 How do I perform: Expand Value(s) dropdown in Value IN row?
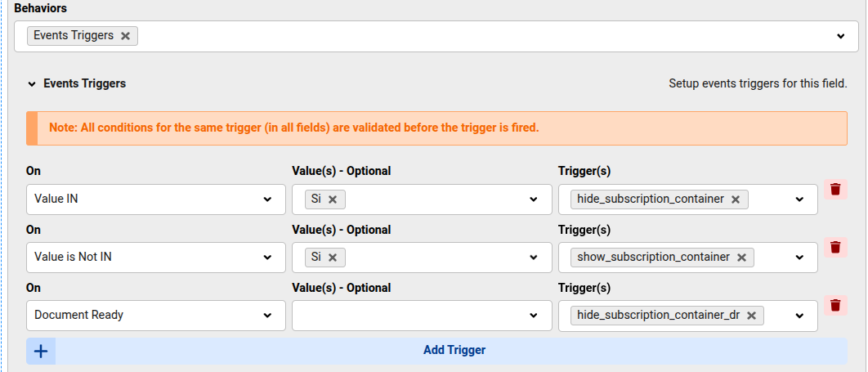pyautogui.click(x=534, y=199)
